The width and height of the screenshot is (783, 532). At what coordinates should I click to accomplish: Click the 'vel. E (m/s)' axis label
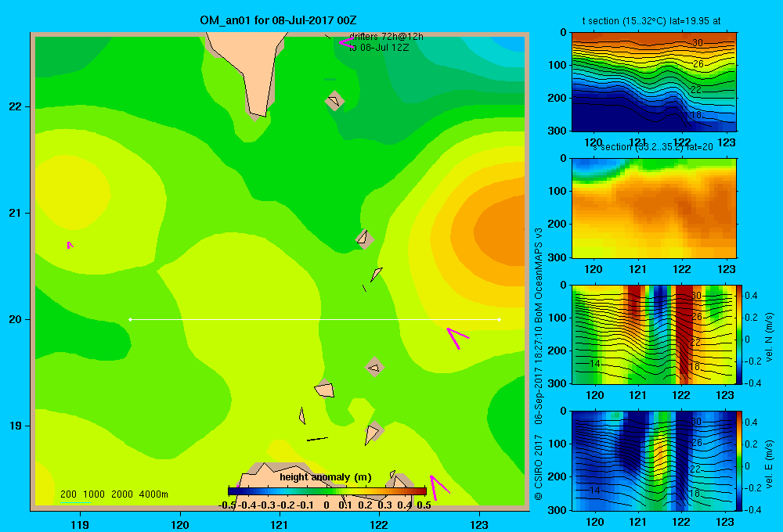[769, 462]
